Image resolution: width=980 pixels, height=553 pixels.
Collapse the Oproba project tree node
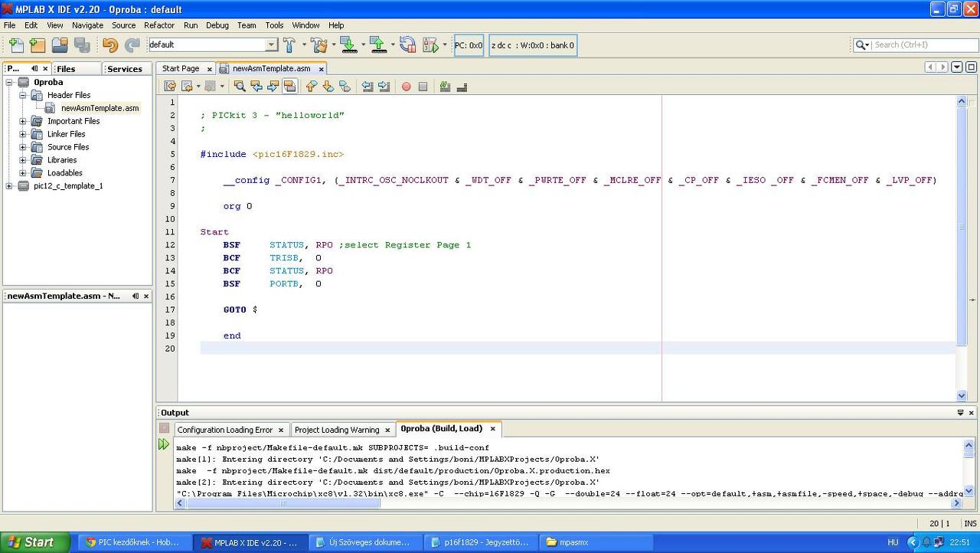pos(9,82)
